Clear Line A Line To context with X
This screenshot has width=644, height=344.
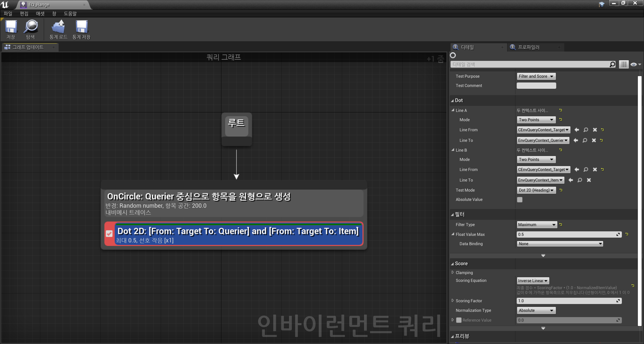click(594, 140)
